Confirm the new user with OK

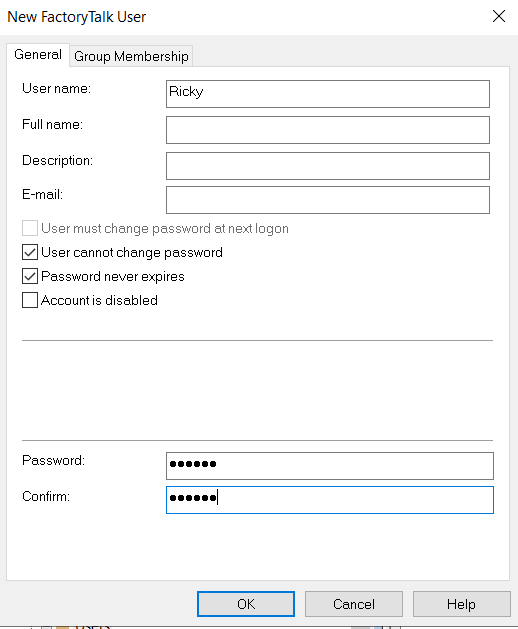pyautogui.click(x=246, y=604)
